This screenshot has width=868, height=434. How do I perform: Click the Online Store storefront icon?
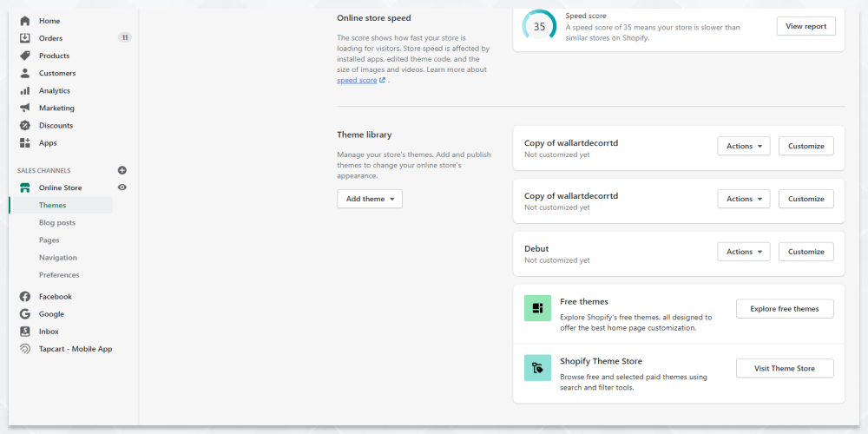click(x=25, y=187)
